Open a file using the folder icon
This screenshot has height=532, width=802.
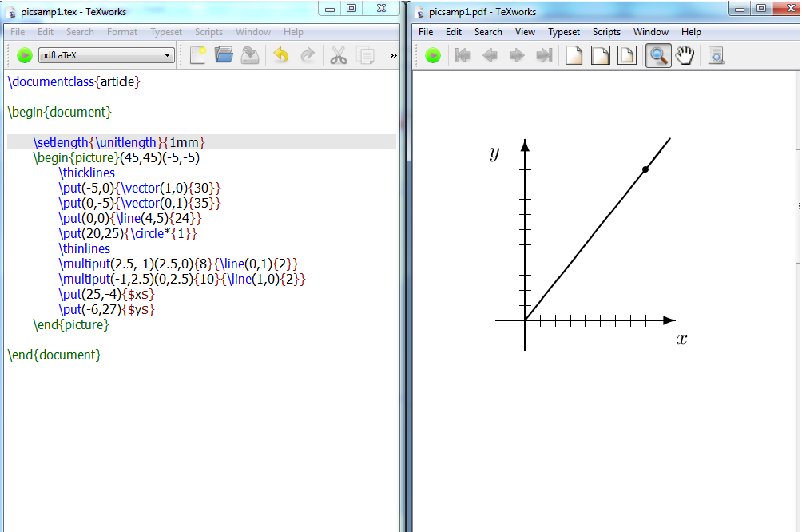click(224, 55)
